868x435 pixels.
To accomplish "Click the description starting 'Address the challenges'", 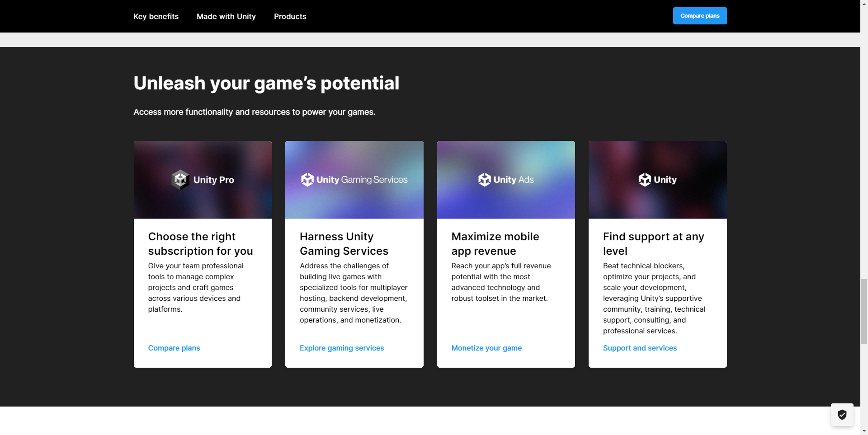I will [x=354, y=293].
